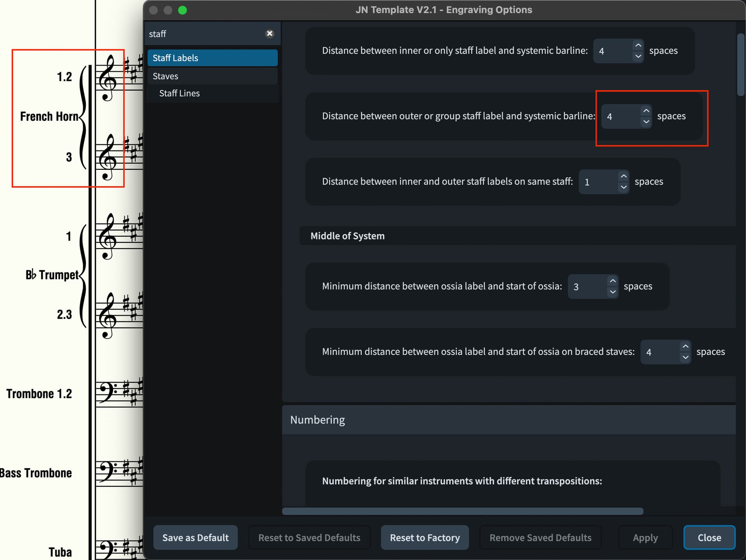Click the treble clef on French Horn 3 staff
Image resolution: width=746 pixels, height=560 pixels.
click(x=108, y=157)
